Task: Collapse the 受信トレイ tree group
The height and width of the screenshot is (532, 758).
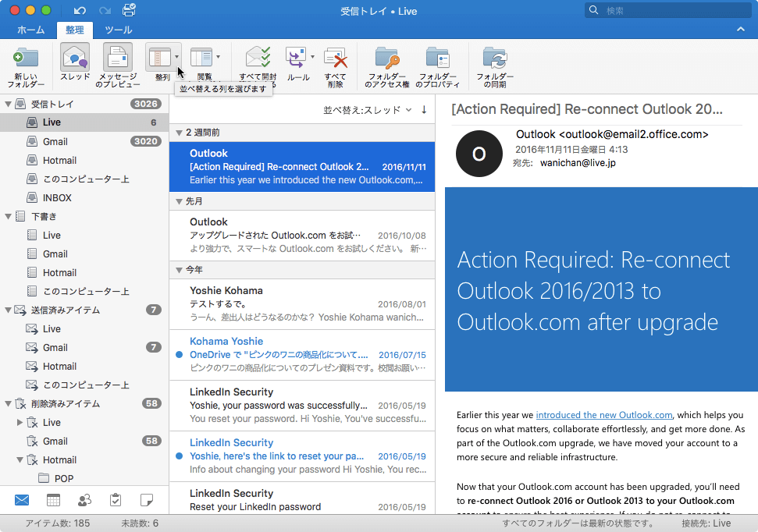Action: [x=9, y=104]
